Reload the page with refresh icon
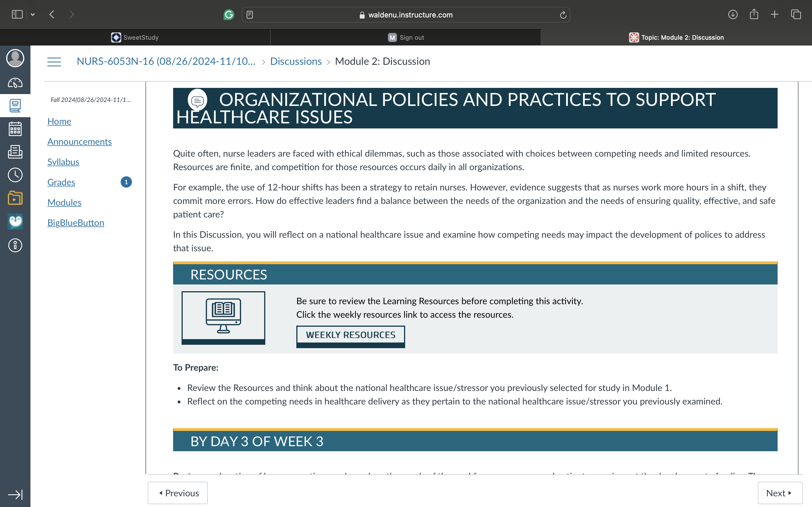Image resolution: width=812 pixels, height=507 pixels. tap(563, 15)
